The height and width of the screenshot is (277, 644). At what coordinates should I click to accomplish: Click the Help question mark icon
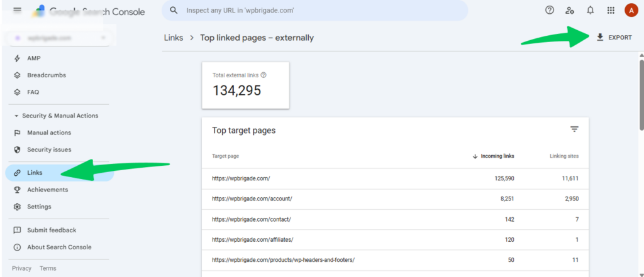(x=550, y=10)
